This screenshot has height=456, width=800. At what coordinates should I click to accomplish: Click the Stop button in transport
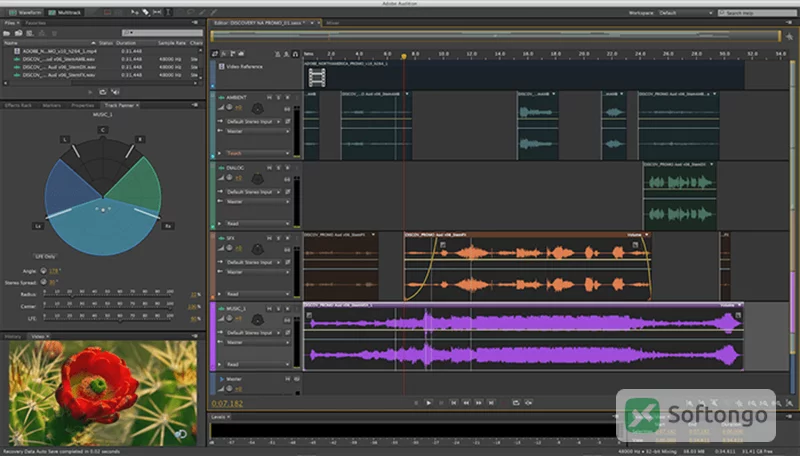pos(416,402)
